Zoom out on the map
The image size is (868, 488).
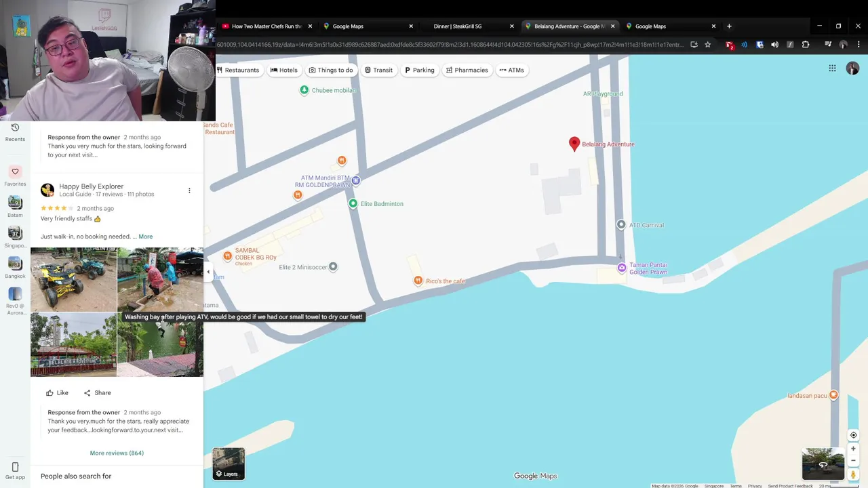pos(853,460)
